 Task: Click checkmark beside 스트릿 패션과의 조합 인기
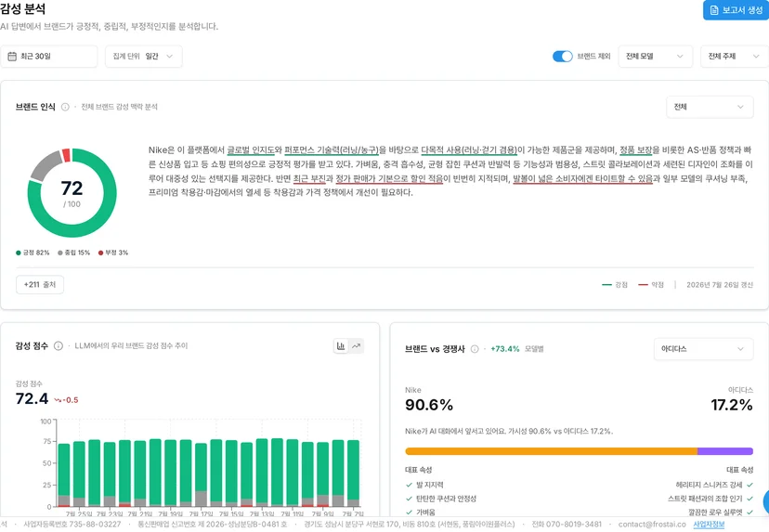[x=749, y=499]
